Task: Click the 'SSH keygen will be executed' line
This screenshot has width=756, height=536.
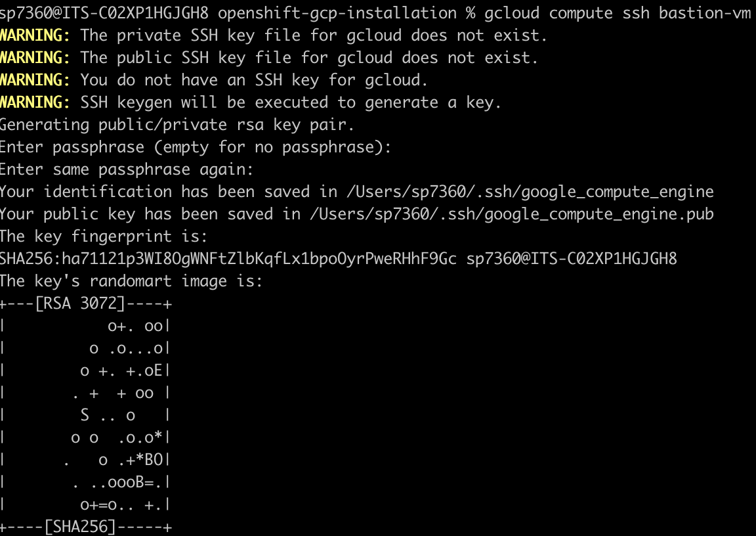Action: coord(291,102)
